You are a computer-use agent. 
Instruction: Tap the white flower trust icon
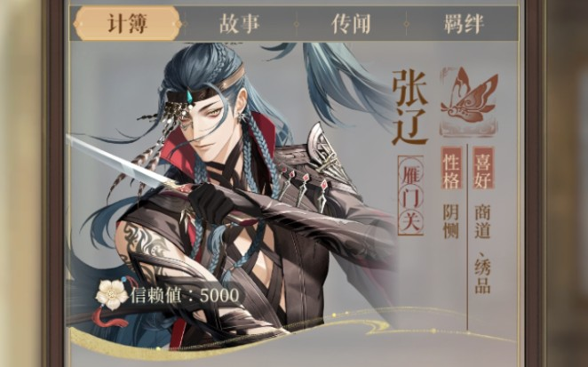(112, 294)
